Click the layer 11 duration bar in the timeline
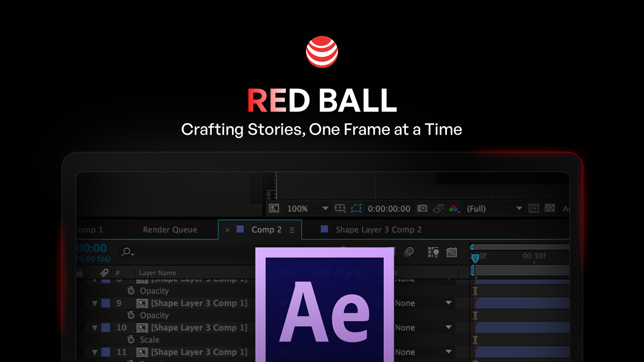644x362 pixels. 522,352
